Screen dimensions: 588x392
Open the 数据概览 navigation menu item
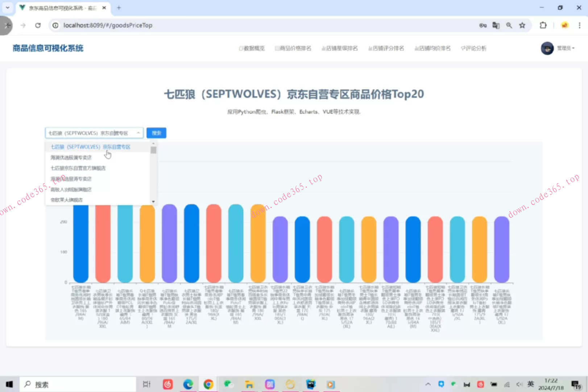252,48
